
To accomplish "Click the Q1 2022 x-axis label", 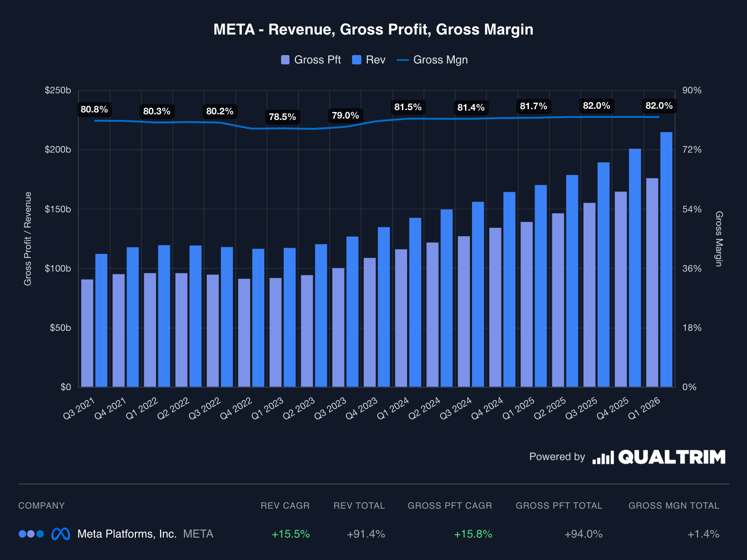I will click(142, 408).
